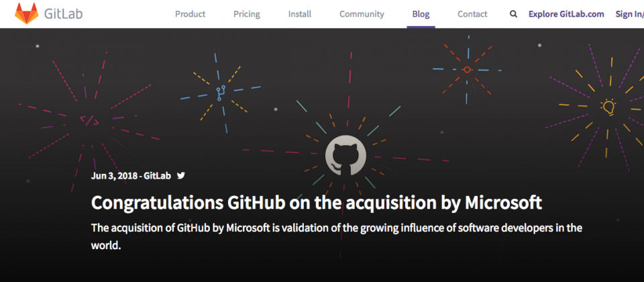The image size is (644, 282).
Task: Open the Community nav item
Action: pos(362,14)
